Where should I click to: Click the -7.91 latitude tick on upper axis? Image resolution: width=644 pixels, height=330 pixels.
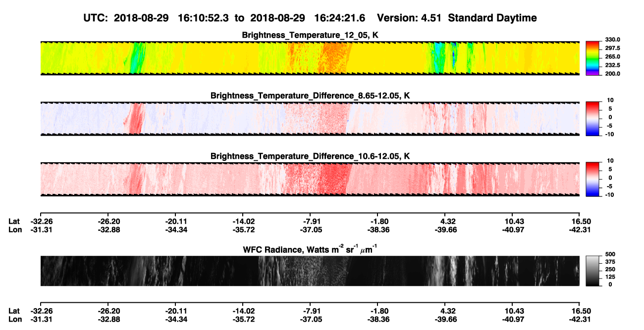click(x=312, y=222)
